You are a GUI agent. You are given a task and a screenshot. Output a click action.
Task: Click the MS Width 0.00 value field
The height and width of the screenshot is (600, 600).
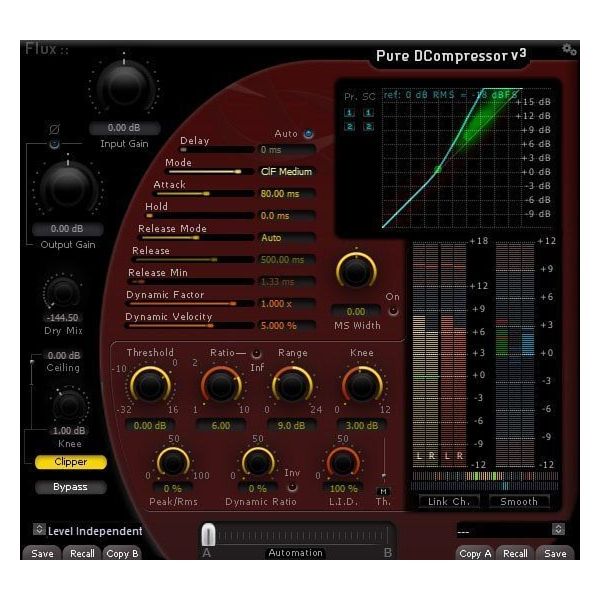tap(355, 311)
